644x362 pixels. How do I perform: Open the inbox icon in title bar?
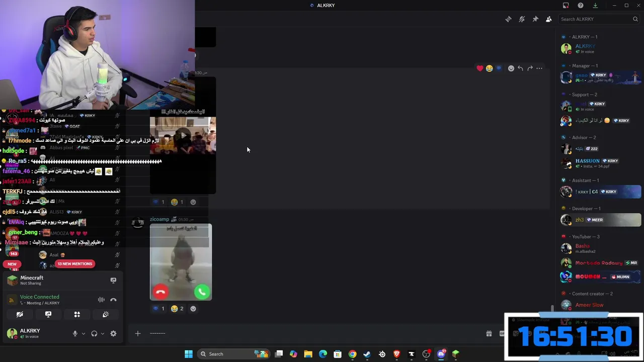pos(566,6)
